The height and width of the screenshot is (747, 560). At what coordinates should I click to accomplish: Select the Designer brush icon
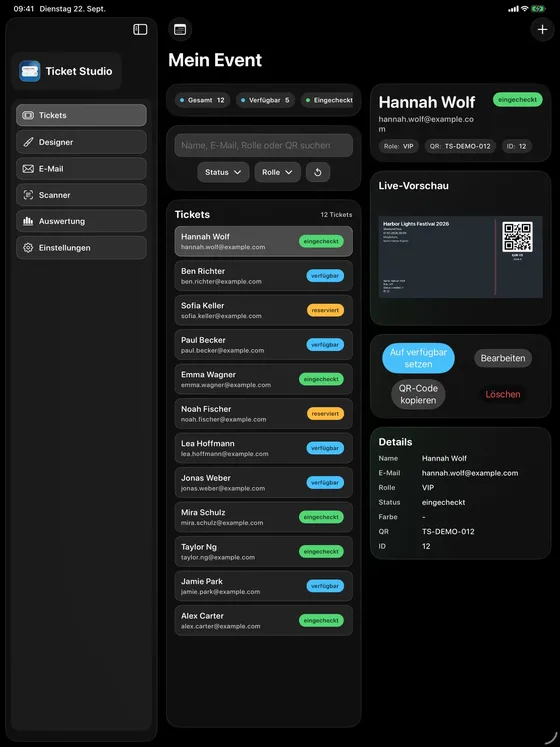[28, 142]
